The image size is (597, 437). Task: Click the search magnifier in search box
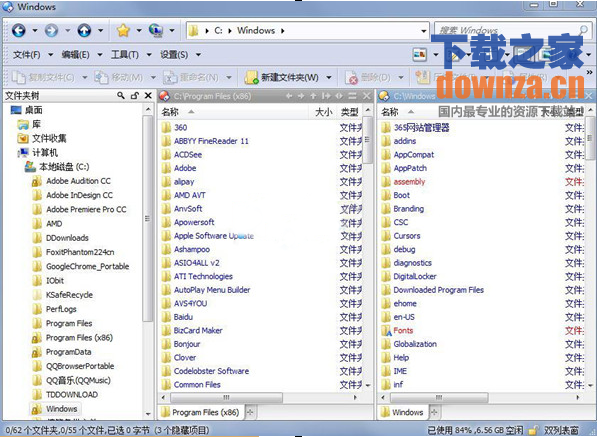(x=583, y=30)
